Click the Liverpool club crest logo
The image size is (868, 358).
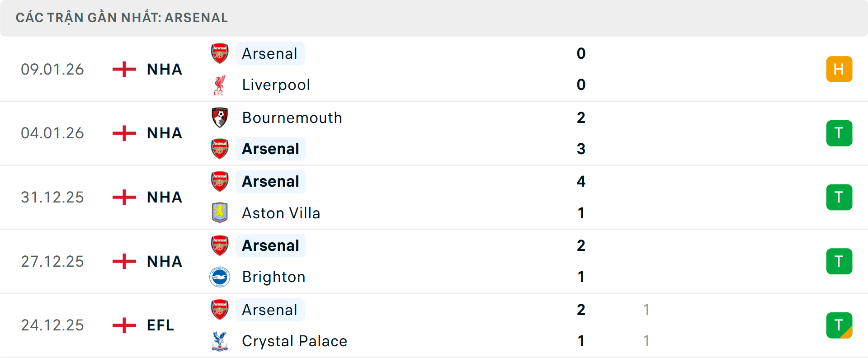220,85
